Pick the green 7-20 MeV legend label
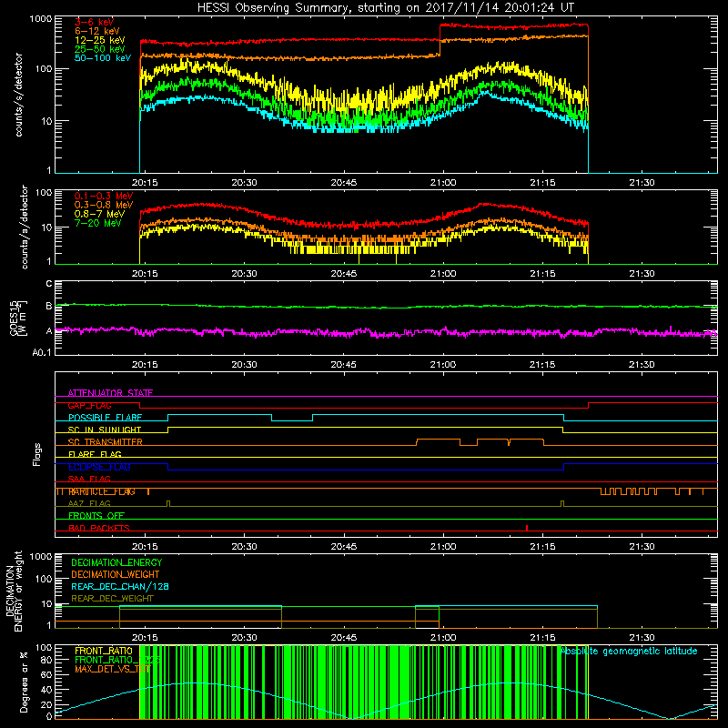The image size is (728, 728). (97, 223)
